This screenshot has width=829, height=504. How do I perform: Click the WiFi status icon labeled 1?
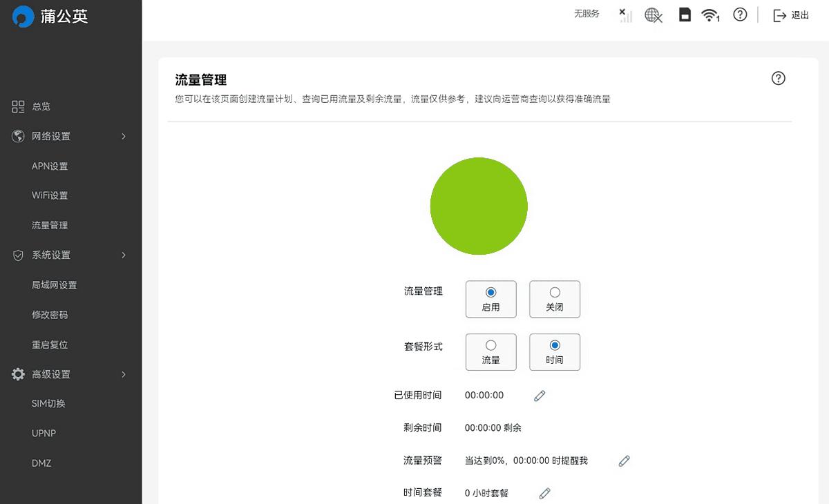712,14
